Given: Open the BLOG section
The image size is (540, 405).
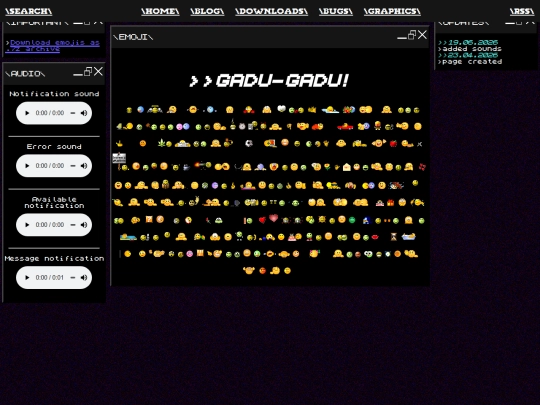Looking at the screenshot, I should pyautogui.click(x=207, y=11).
